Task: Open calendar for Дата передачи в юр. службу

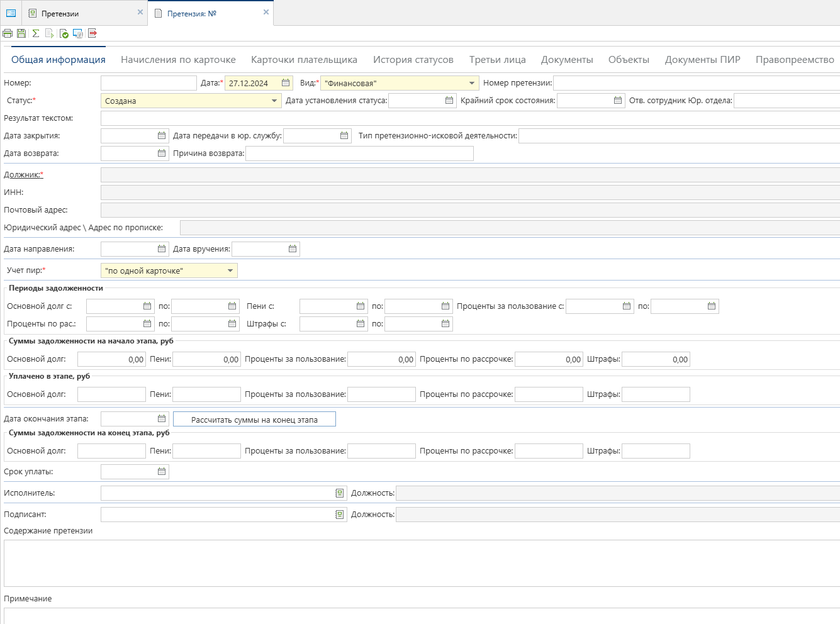Action: click(344, 136)
